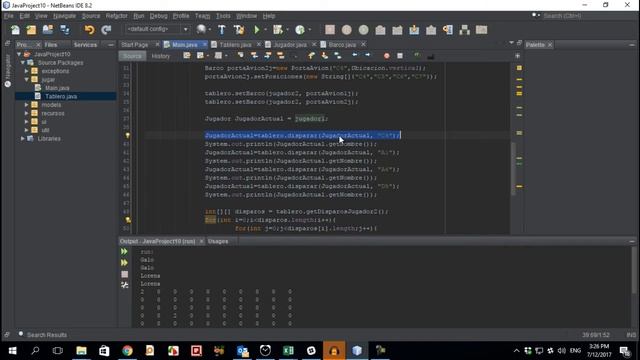Expand the exceptions package

point(27,71)
